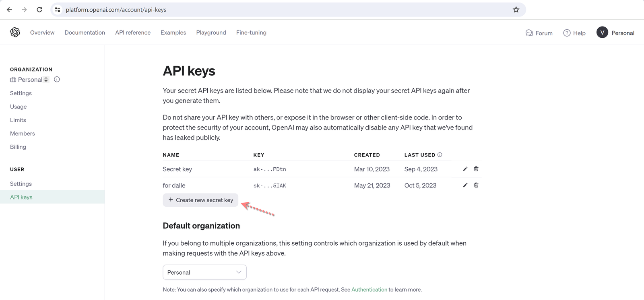Screen dimensions: 644x300
Task: Click the Forum chat bubble icon
Action: coord(529,33)
